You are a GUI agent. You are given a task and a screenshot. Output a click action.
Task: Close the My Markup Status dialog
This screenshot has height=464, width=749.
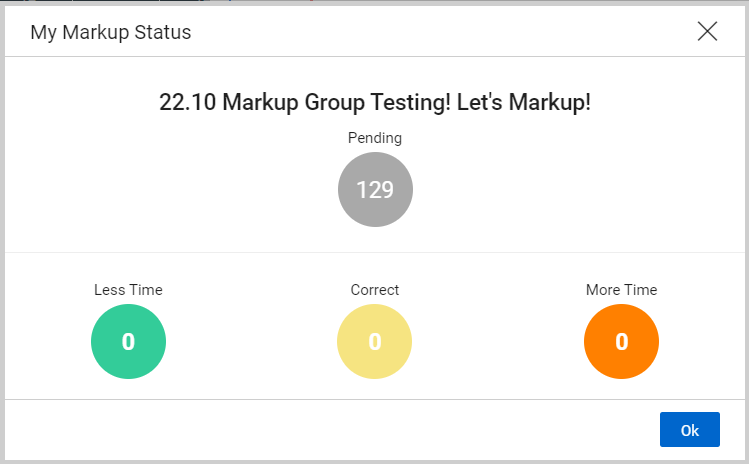click(x=707, y=32)
